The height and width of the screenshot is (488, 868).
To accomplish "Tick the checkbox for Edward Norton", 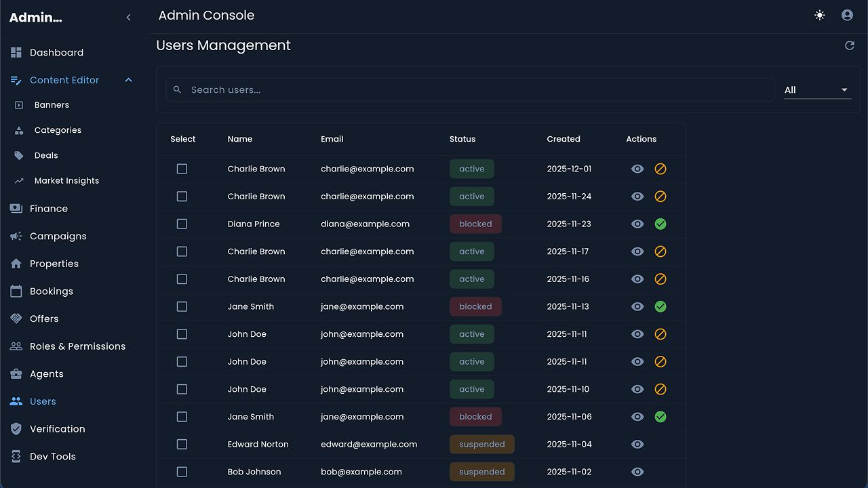I will coord(182,445).
